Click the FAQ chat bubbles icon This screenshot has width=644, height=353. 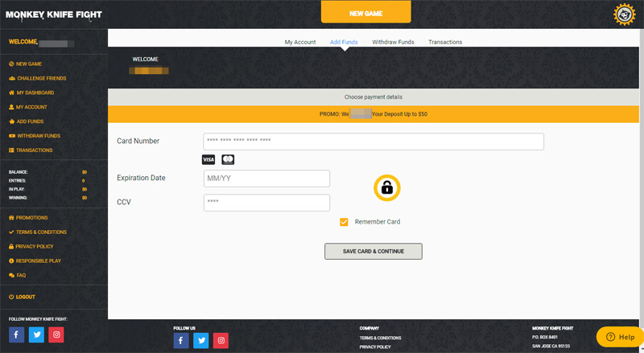coord(11,276)
